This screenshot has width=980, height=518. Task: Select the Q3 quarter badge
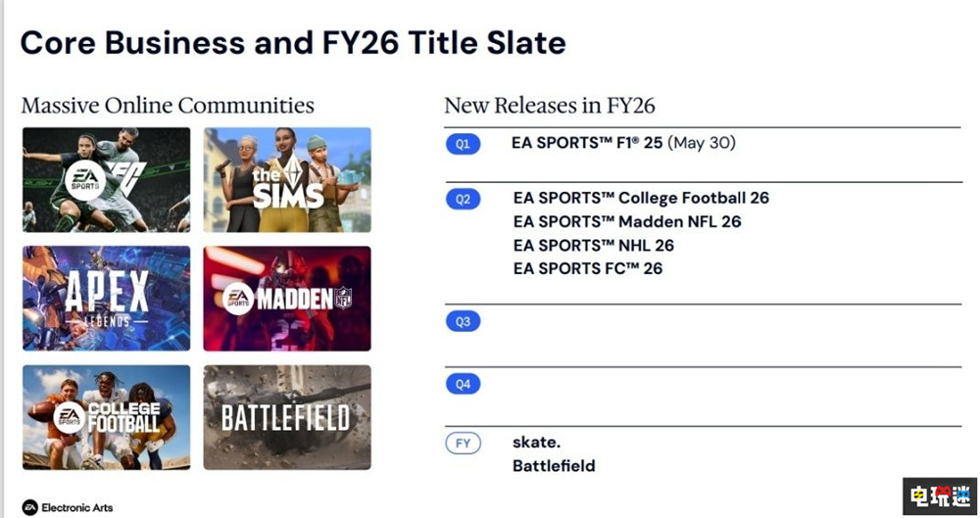click(463, 321)
